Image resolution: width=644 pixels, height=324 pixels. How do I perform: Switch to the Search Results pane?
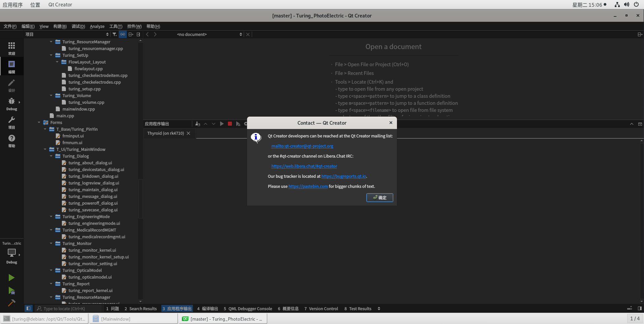pyautogui.click(x=140, y=309)
